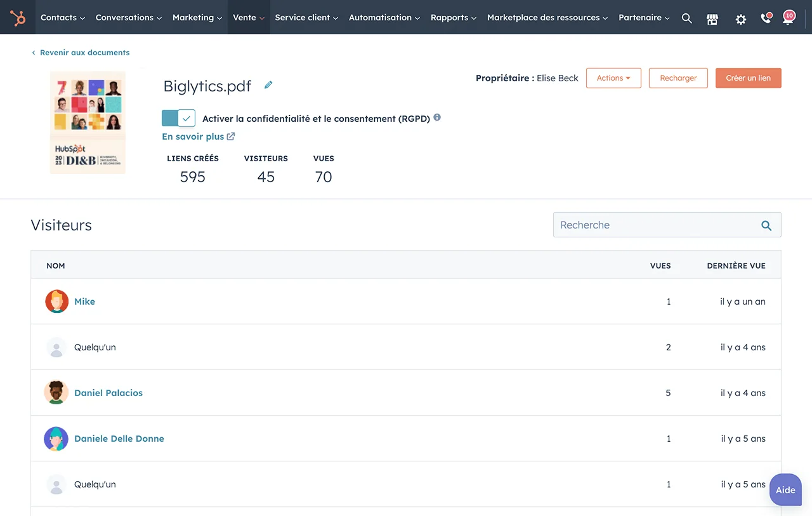Image resolution: width=812 pixels, height=516 pixels.
Task: Click the search icon in Recherche field
Action: [766, 225]
